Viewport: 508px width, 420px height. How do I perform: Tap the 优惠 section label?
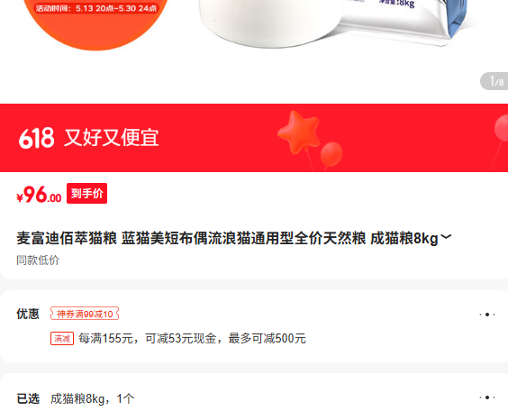pyautogui.click(x=28, y=314)
